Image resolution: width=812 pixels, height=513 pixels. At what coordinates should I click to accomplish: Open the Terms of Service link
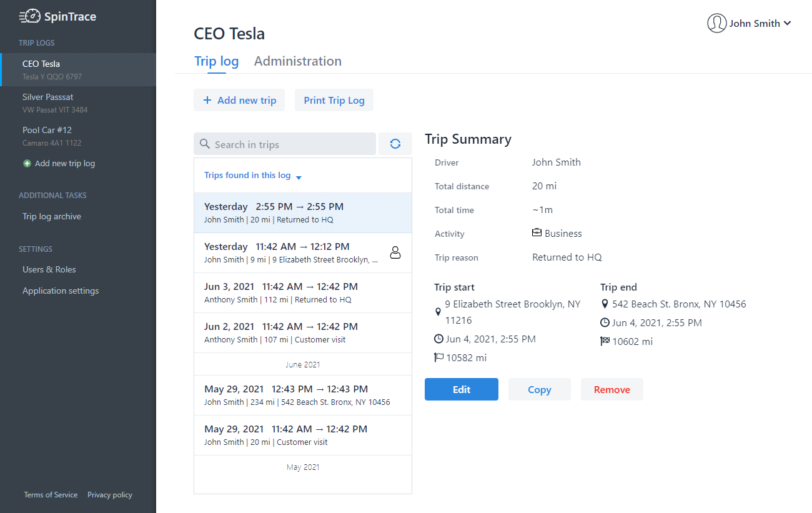pyautogui.click(x=51, y=495)
